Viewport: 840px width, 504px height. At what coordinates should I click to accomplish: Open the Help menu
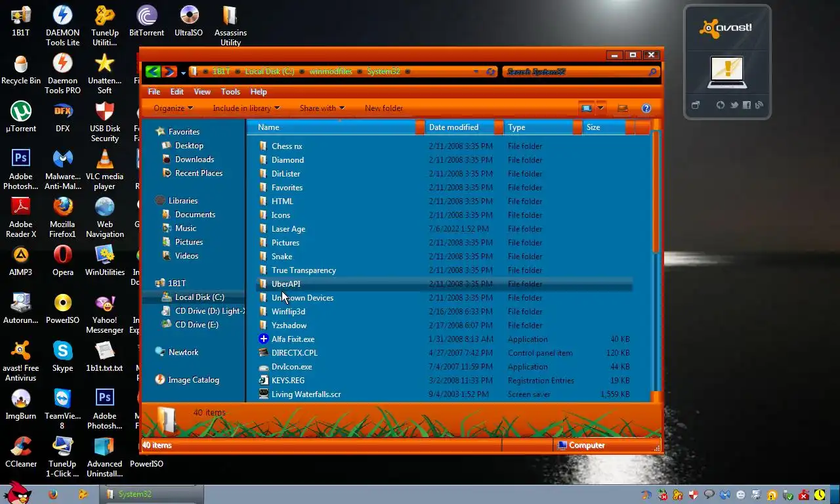[259, 92]
